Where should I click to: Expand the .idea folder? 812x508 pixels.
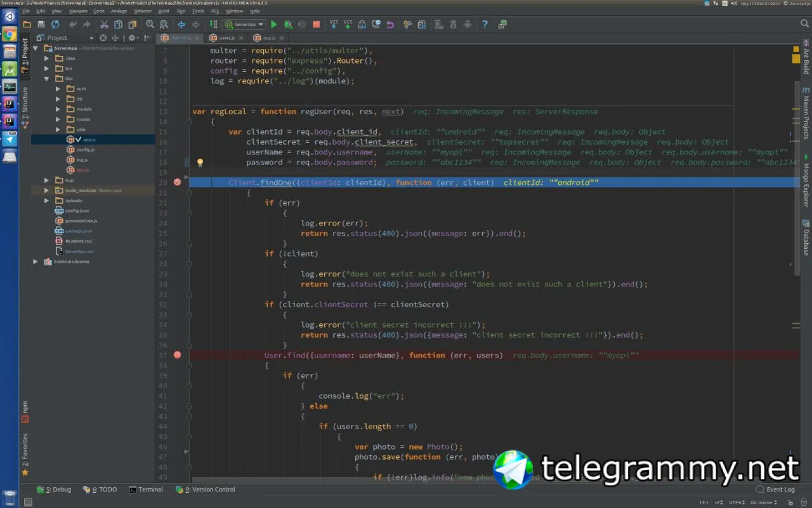coord(46,58)
